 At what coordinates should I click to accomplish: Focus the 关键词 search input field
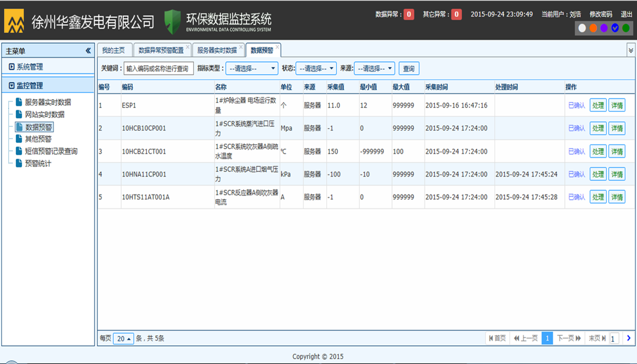click(159, 69)
